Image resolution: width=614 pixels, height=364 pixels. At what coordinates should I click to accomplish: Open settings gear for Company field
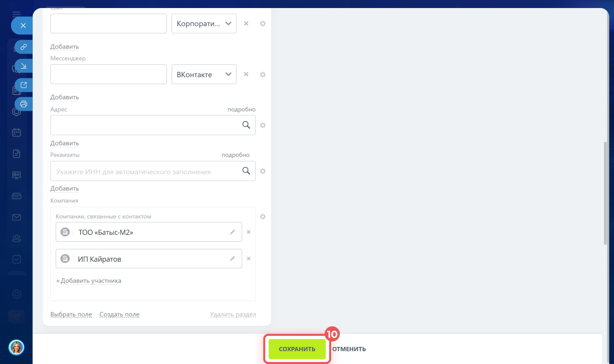click(263, 217)
